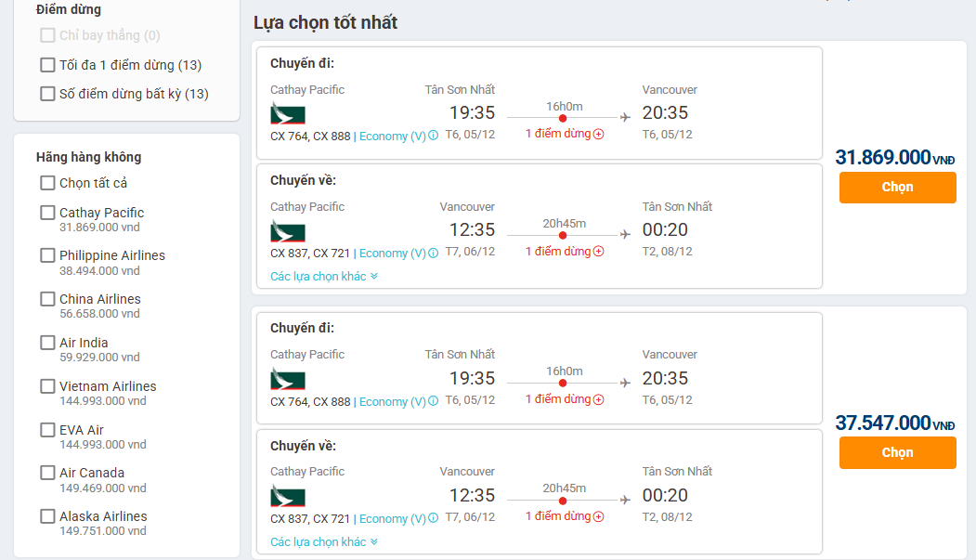The image size is (976, 560).
Task: Click plus icon on first departure stopover
Action: pyautogui.click(x=599, y=134)
